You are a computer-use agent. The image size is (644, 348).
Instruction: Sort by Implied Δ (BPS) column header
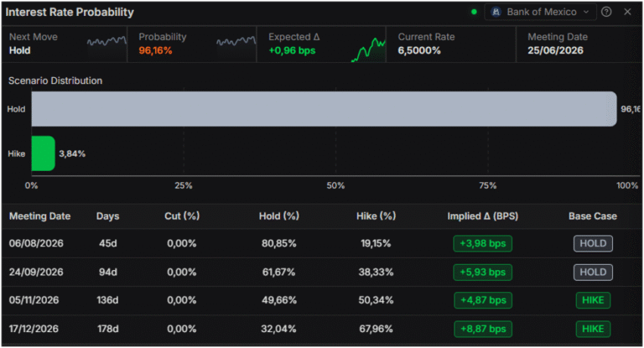(483, 216)
